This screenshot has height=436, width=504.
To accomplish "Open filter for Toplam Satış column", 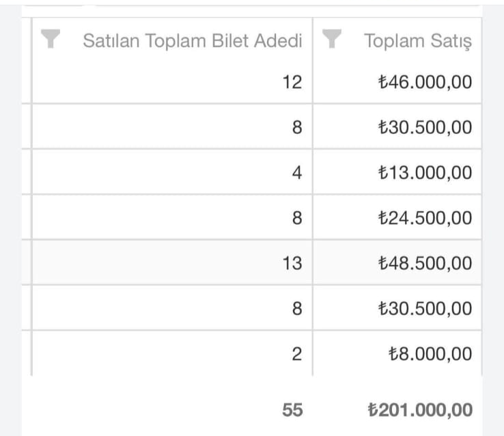I will click(332, 39).
